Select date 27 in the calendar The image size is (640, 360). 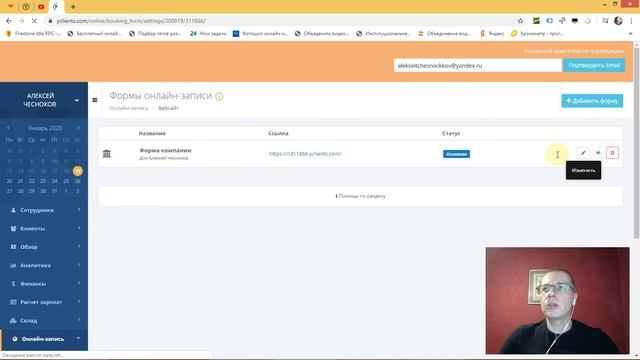(9, 191)
